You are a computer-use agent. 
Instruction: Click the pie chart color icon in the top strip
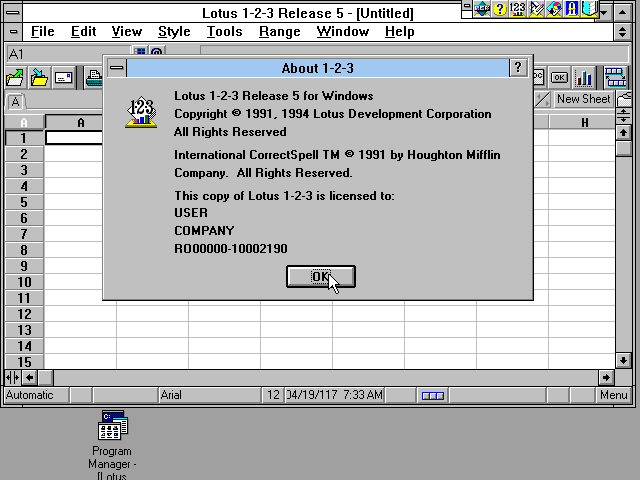pos(554,9)
